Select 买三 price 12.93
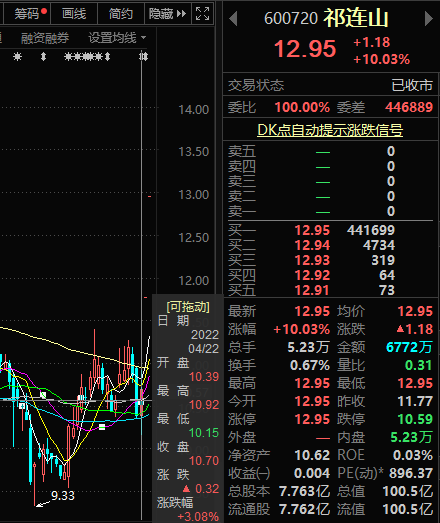 click(x=312, y=260)
